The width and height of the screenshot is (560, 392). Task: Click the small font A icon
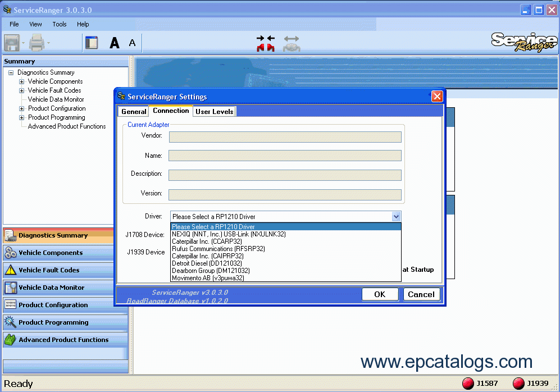pos(132,43)
